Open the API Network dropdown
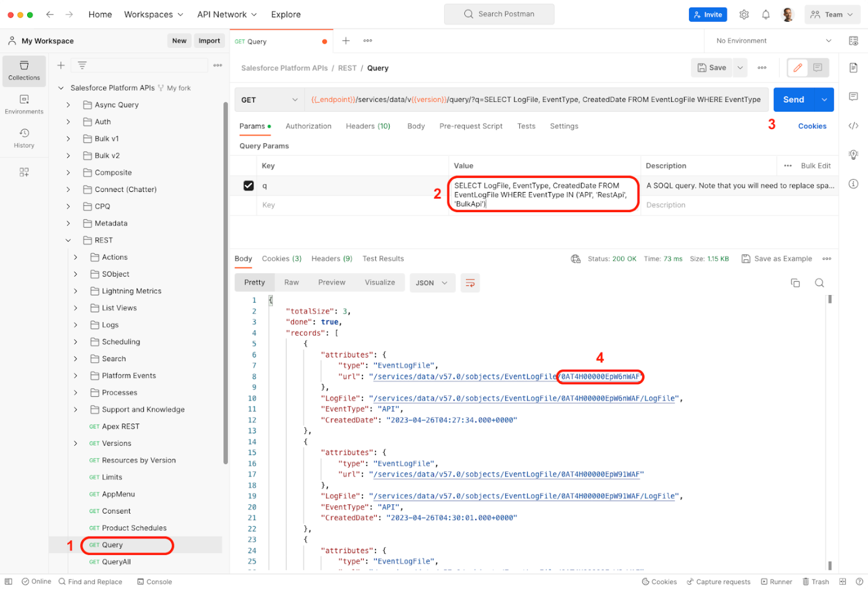The image size is (868, 589). tap(227, 14)
